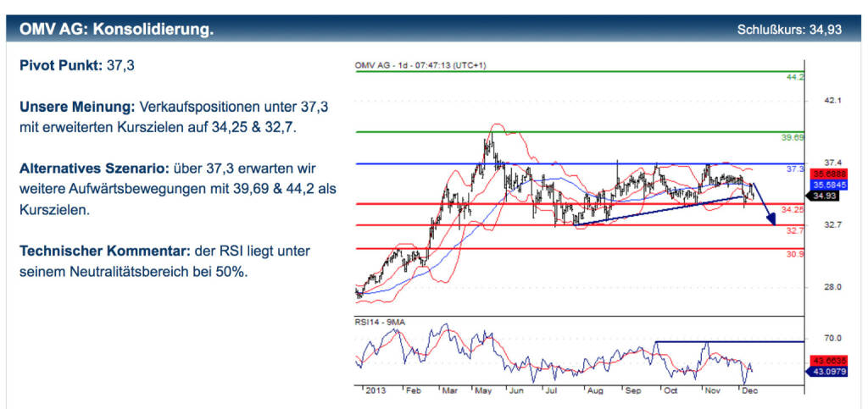Click the green 39.69 resistance label
The height and width of the screenshot is (409, 868).
click(x=793, y=137)
